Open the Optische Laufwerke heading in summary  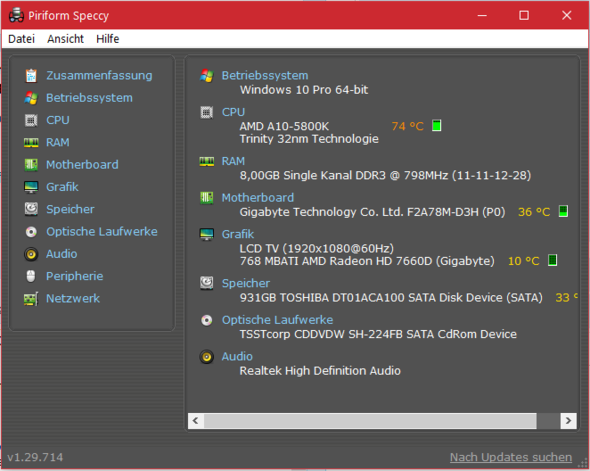[x=277, y=320]
